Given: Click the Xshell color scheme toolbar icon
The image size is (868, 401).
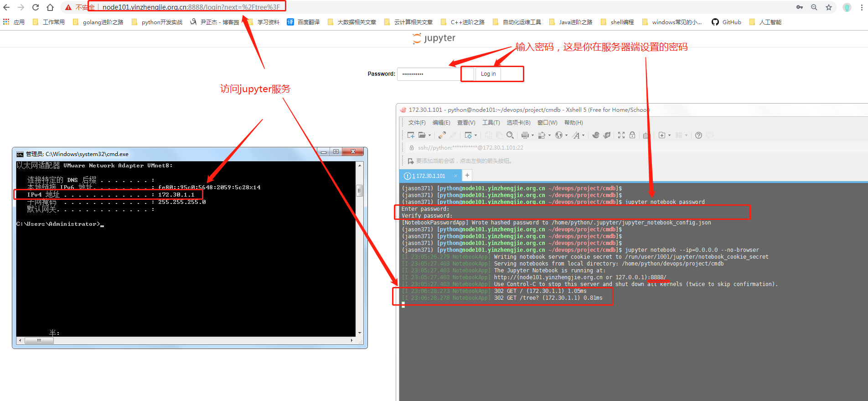Looking at the screenshot, I should (542, 135).
